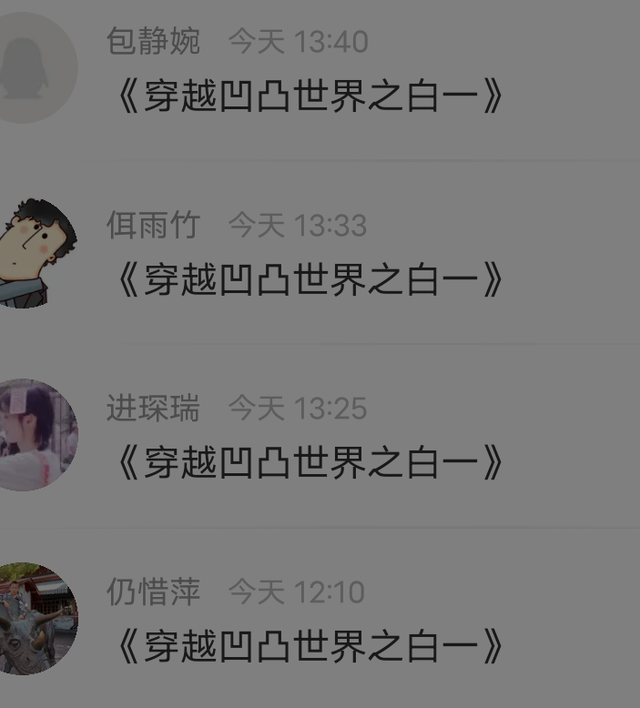Screen dimensions: 640x708
Task: Tap the 今天 13:33 timestamp
Action: tap(298, 225)
